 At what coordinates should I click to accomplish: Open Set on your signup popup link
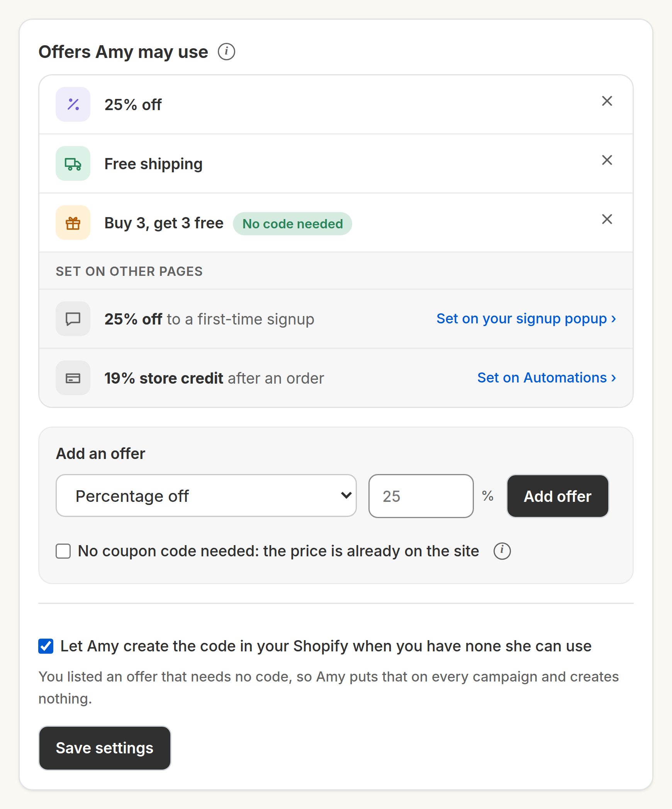[526, 319]
